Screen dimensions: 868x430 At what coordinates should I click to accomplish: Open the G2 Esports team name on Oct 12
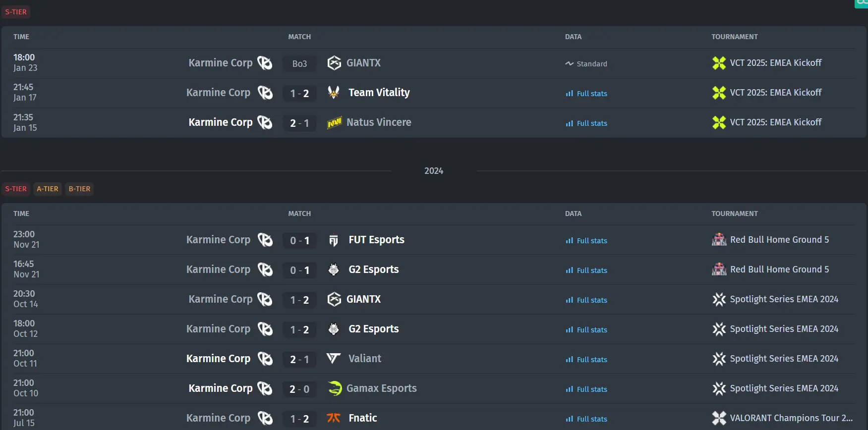click(373, 329)
